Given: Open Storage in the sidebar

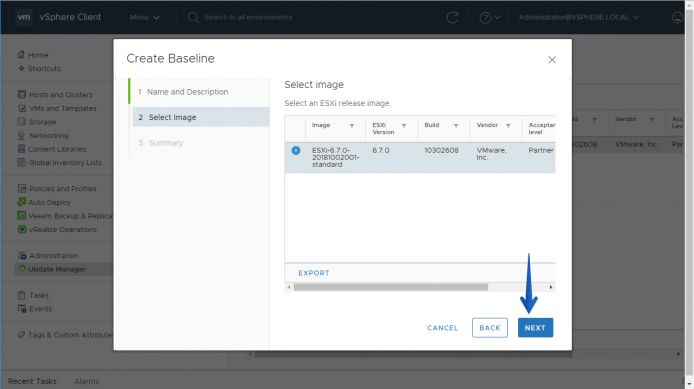Looking at the screenshot, I should pos(42,122).
